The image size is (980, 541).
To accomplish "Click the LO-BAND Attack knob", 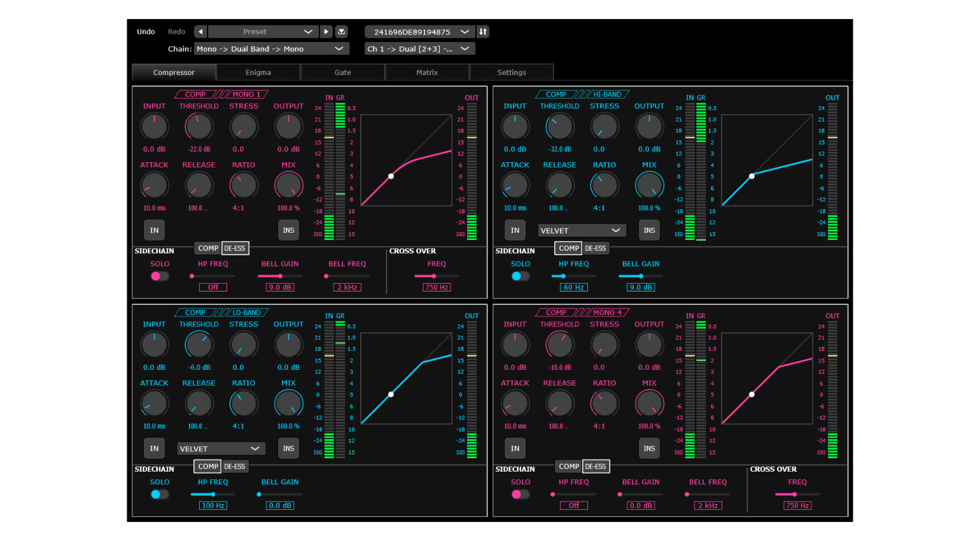I will tap(154, 404).
